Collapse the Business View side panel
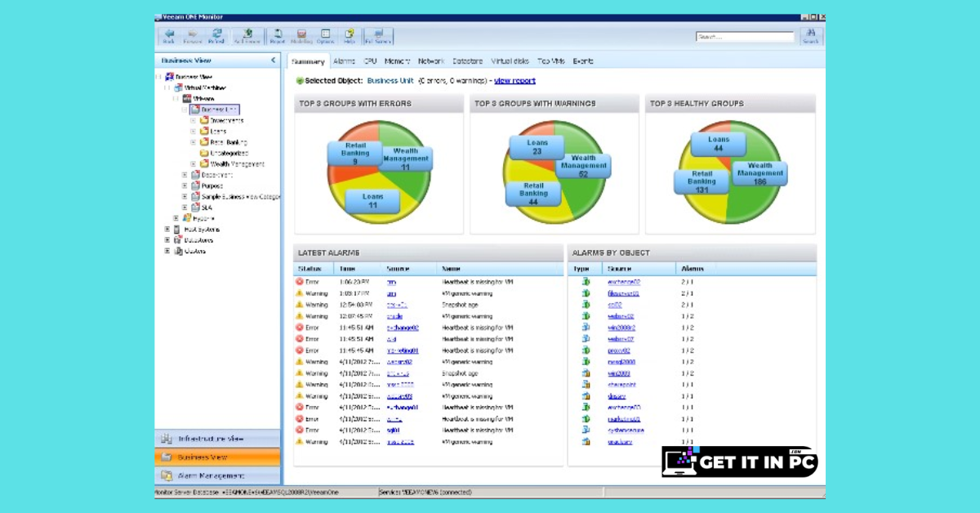Screen dimensions: 980x513 pos(273,60)
